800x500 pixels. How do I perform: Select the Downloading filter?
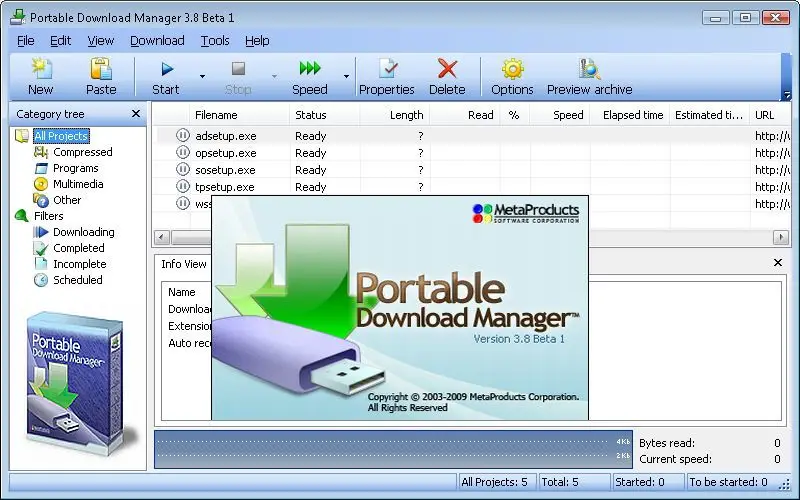pyautogui.click(x=84, y=232)
